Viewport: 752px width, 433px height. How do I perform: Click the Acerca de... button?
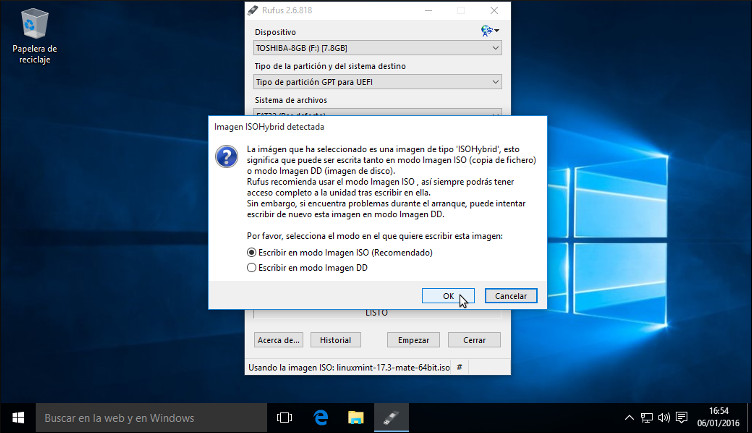(x=278, y=340)
